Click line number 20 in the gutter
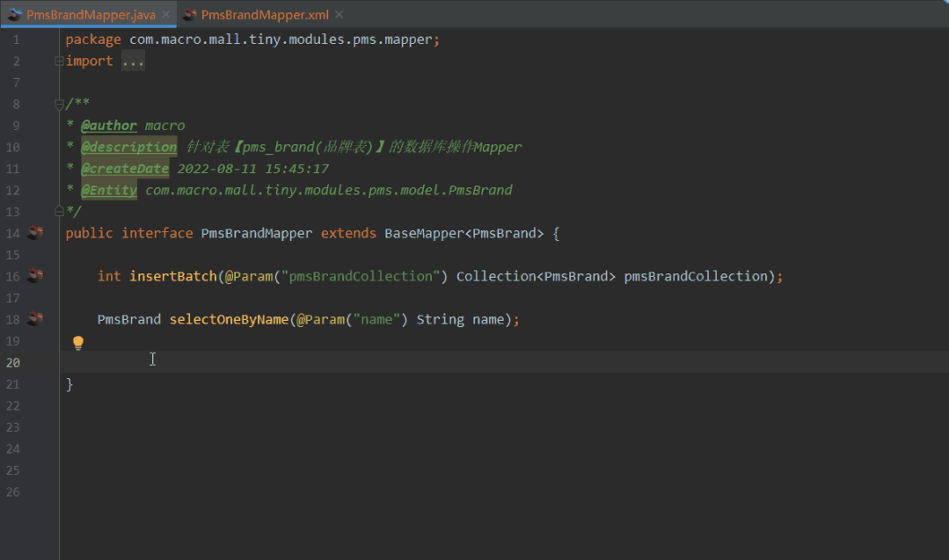Image resolution: width=949 pixels, height=560 pixels. 13,363
